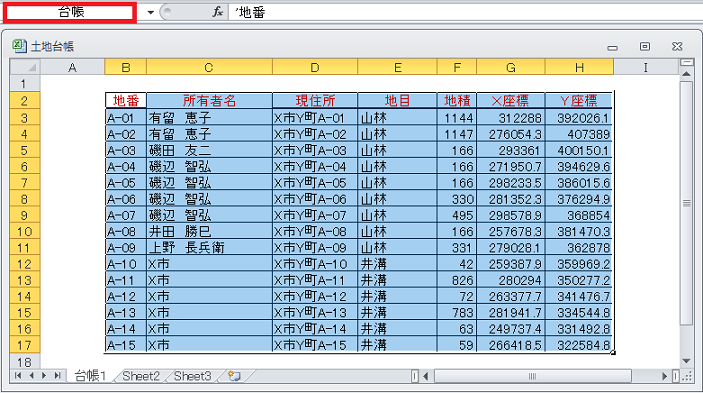703x393 pixels.
Task: Click cell A-01 in 地番 column
Action: tap(126, 117)
